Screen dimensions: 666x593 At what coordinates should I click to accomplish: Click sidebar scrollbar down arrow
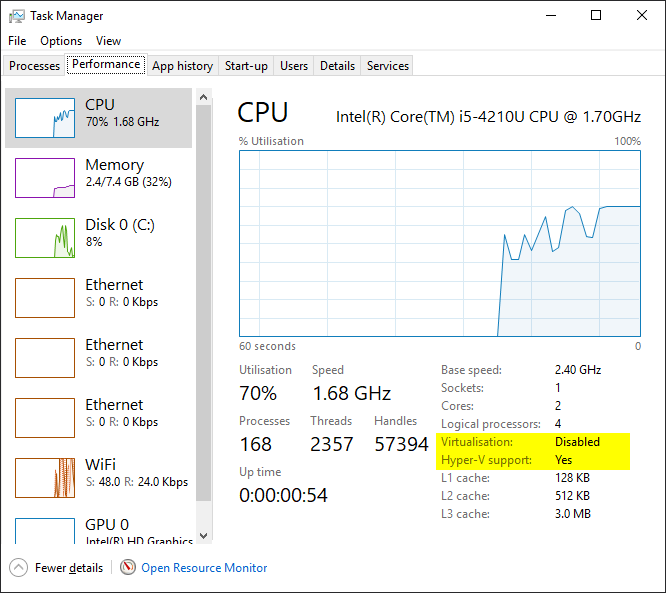204,536
